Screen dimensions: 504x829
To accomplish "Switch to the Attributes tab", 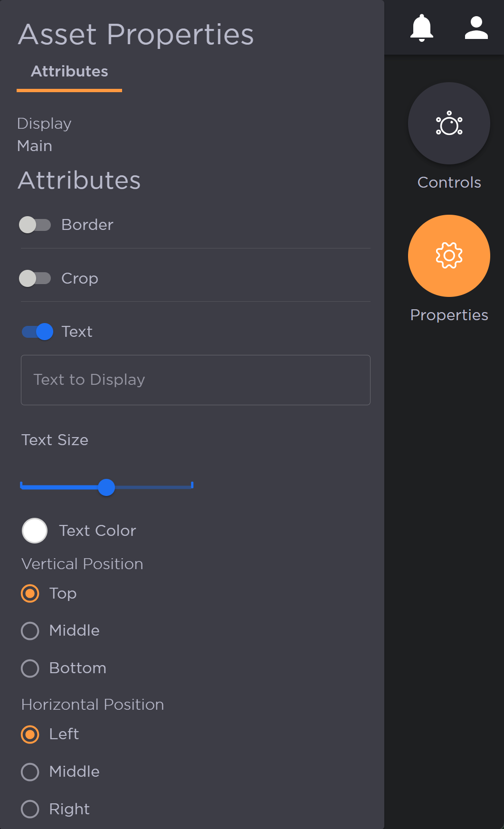I will click(69, 71).
